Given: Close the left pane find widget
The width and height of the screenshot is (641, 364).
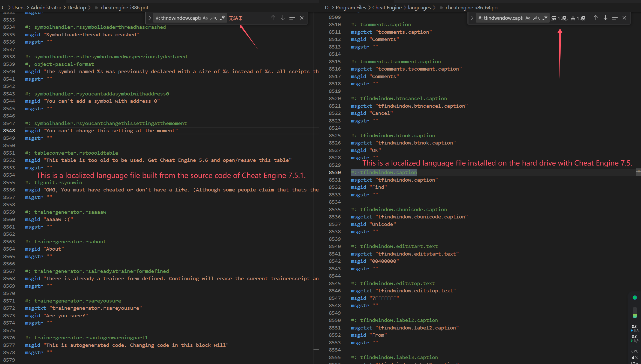Looking at the screenshot, I should 302,18.
